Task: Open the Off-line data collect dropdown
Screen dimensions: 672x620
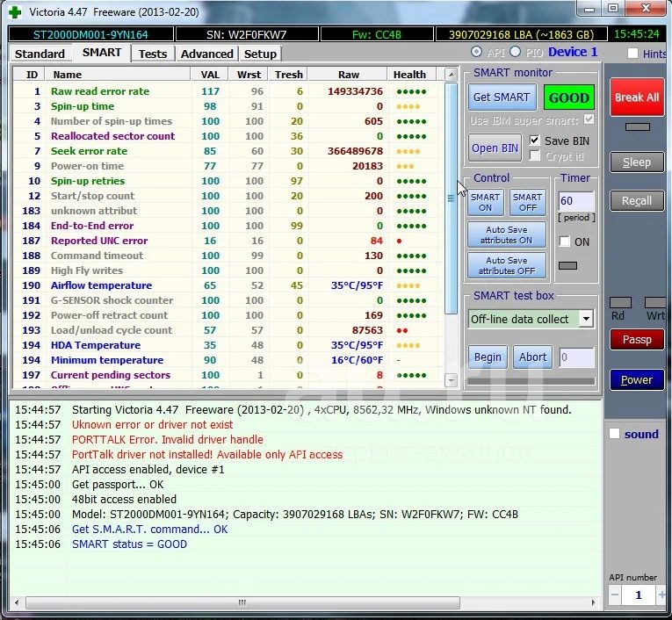Action: pos(586,319)
